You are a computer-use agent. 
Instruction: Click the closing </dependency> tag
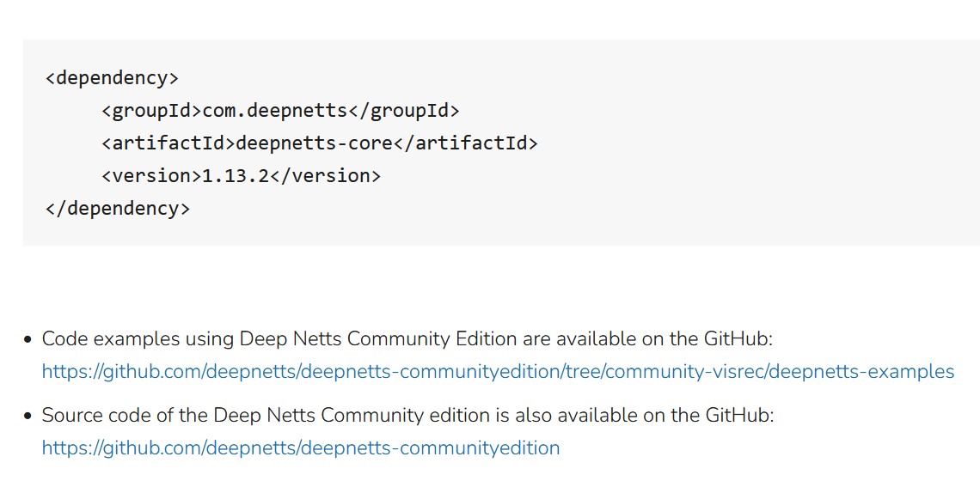pos(118,209)
